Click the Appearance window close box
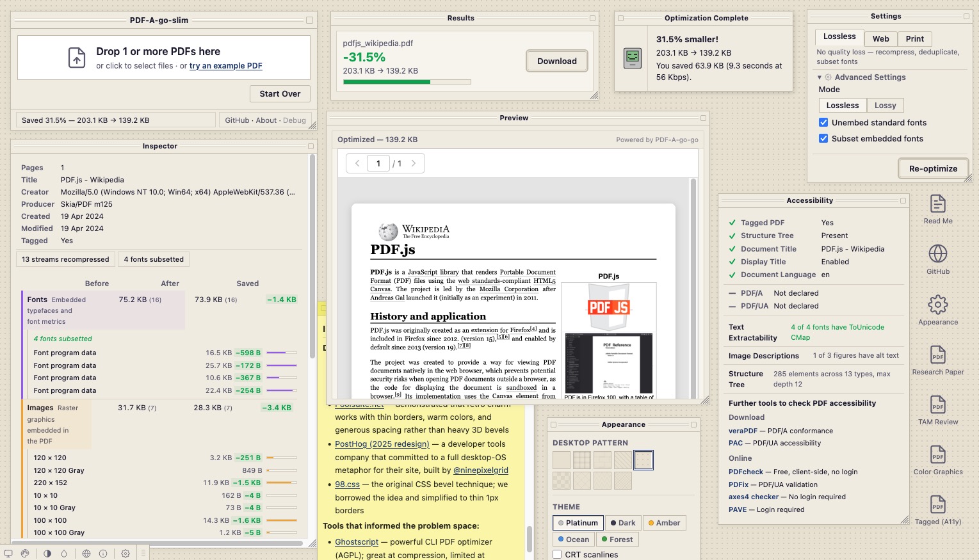 pyautogui.click(x=554, y=425)
